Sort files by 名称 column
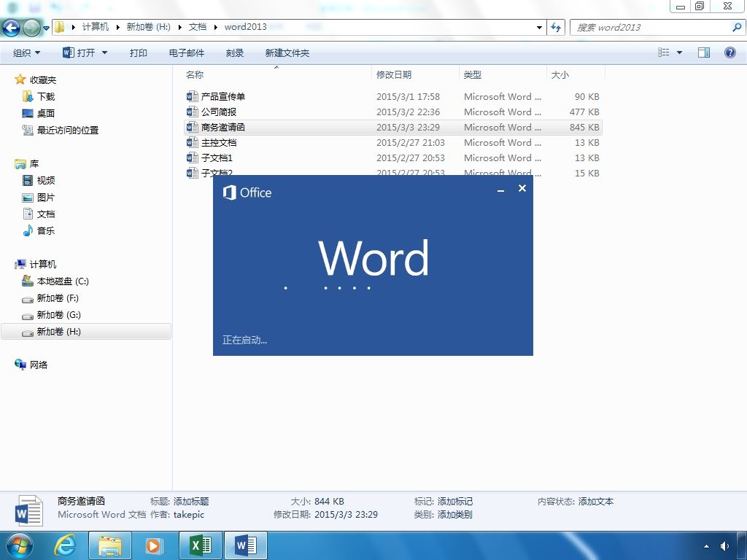This screenshot has height=560, width=747. point(195,75)
